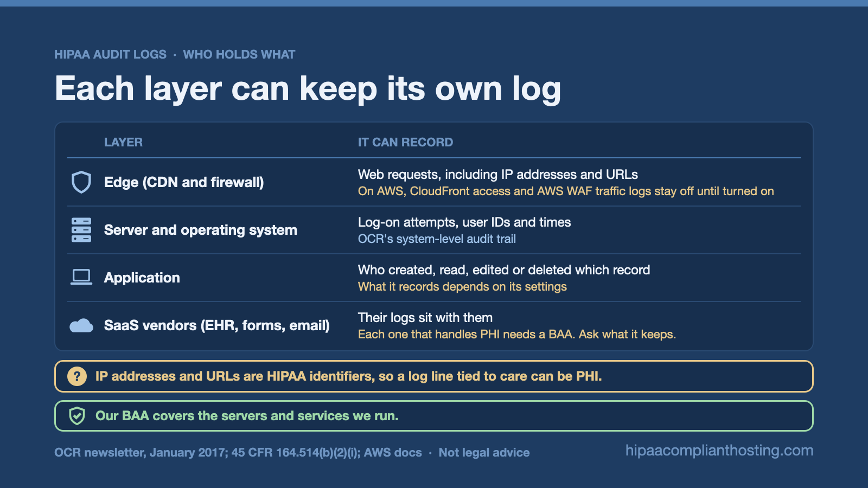The height and width of the screenshot is (488, 868).
Task: Click the laptop icon beside Application
Action: click(81, 277)
